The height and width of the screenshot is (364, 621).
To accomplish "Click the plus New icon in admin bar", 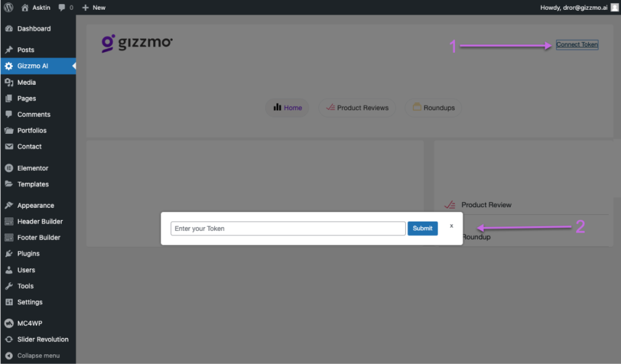I will tap(85, 8).
